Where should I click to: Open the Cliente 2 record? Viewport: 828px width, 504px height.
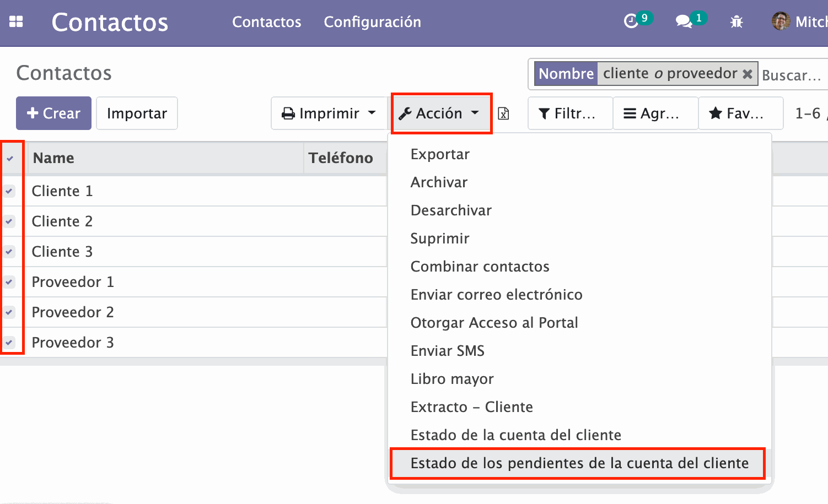[x=62, y=221]
